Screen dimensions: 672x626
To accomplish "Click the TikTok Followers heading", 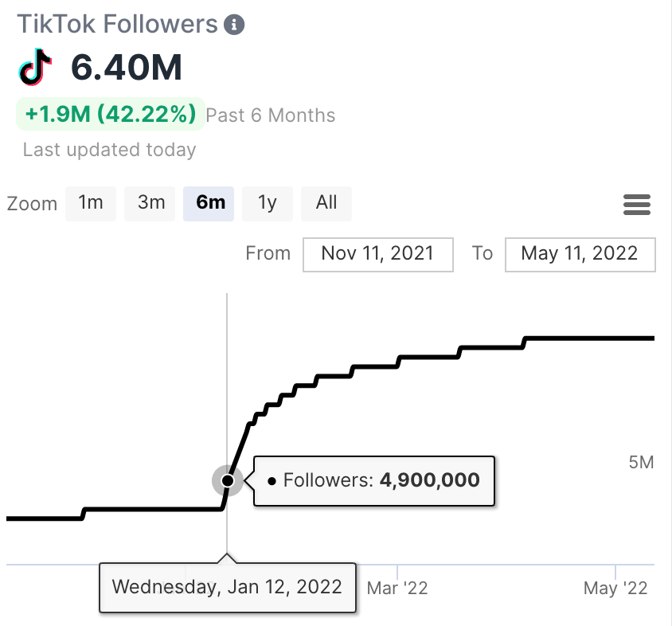I will (x=118, y=24).
